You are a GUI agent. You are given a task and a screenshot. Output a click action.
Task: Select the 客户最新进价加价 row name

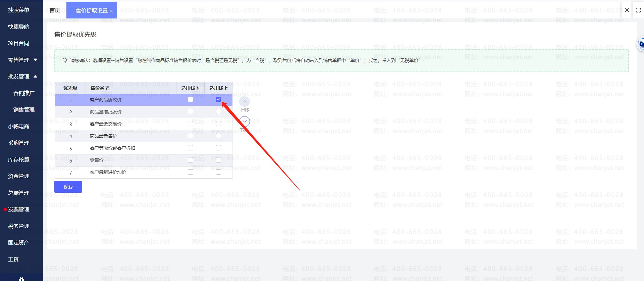pyautogui.click(x=108, y=172)
